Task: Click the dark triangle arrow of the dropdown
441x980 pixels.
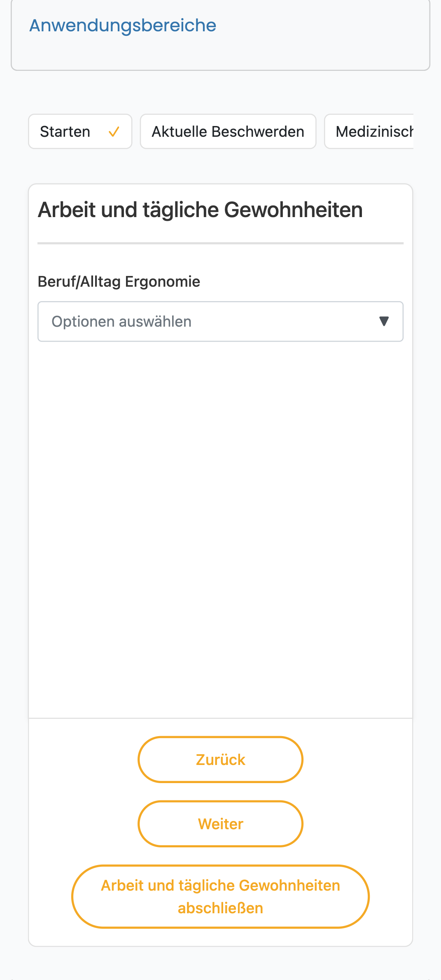Action: pos(384,321)
